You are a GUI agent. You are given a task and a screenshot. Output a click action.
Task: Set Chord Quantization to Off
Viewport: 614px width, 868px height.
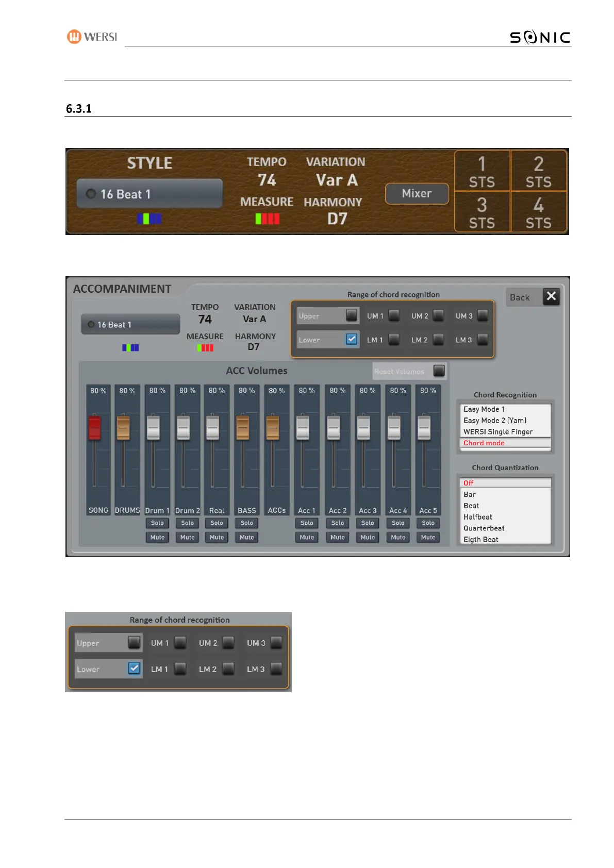[x=505, y=483]
